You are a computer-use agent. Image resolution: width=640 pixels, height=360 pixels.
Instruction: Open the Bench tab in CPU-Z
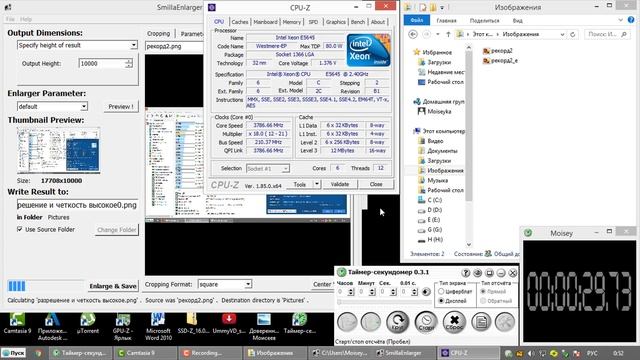tap(358, 22)
